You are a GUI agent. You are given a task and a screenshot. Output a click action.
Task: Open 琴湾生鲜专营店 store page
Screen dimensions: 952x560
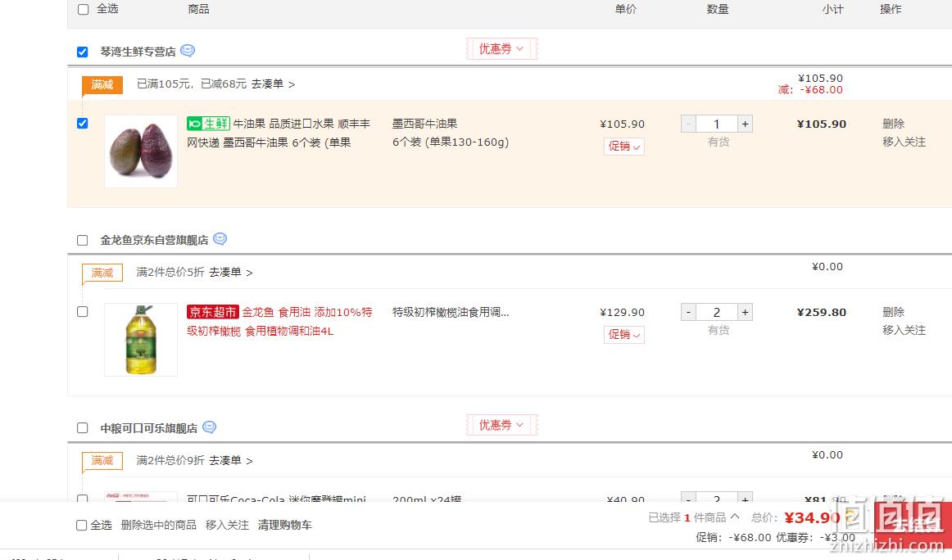[138, 52]
